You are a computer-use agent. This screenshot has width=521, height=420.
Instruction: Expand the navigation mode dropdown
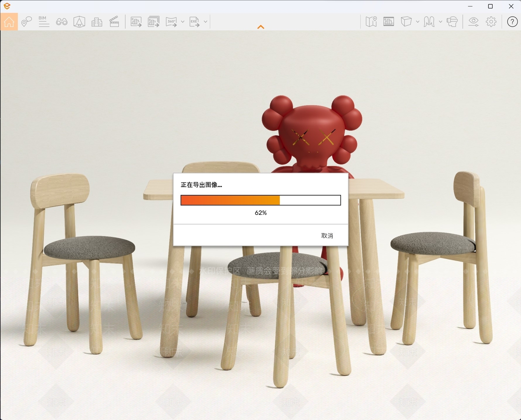pos(441,22)
